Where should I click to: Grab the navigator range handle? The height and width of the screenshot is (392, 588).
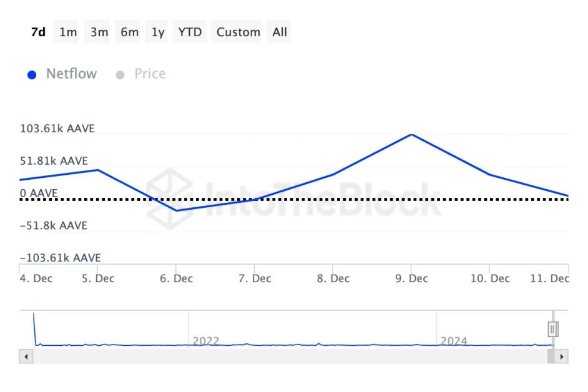[x=552, y=329]
